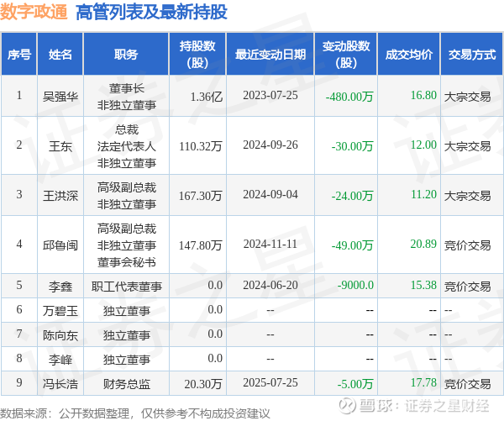Viewport: 504px width, 421px height.
Task: Select the 职务 column header
Action: click(126, 54)
